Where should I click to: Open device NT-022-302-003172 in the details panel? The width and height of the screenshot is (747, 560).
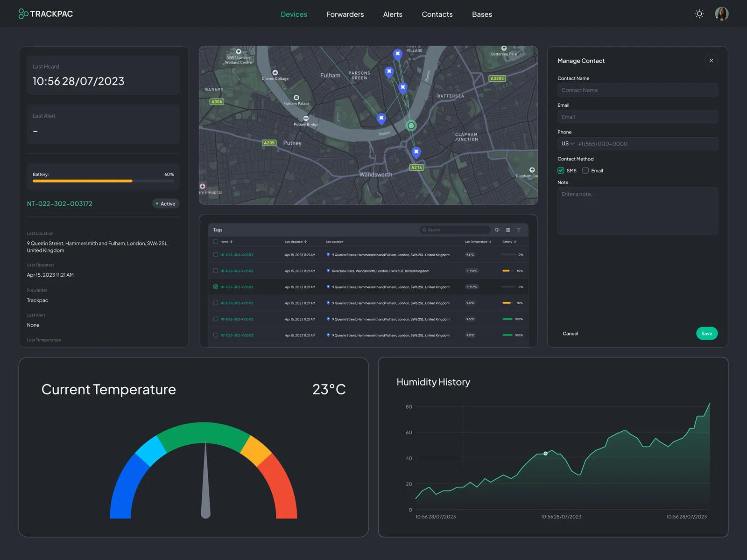pyautogui.click(x=60, y=204)
